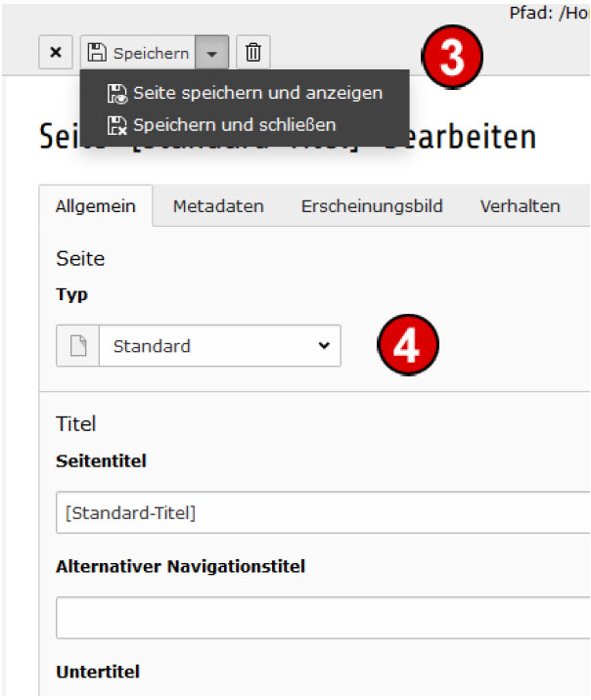Click the chevron of the Standard select
Screen dimensions: 591x700
[324, 345]
